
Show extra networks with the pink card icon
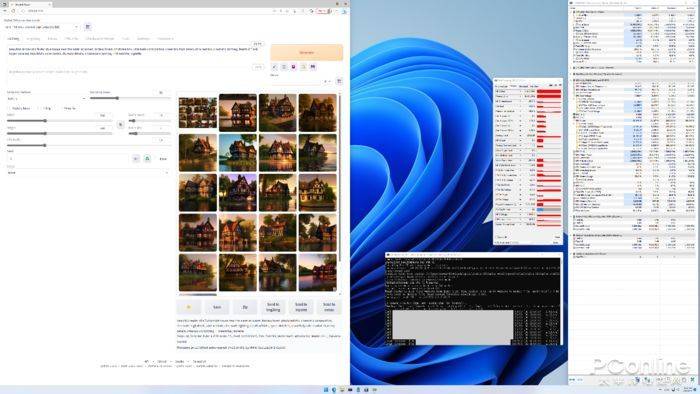click(x=293, y=67)
